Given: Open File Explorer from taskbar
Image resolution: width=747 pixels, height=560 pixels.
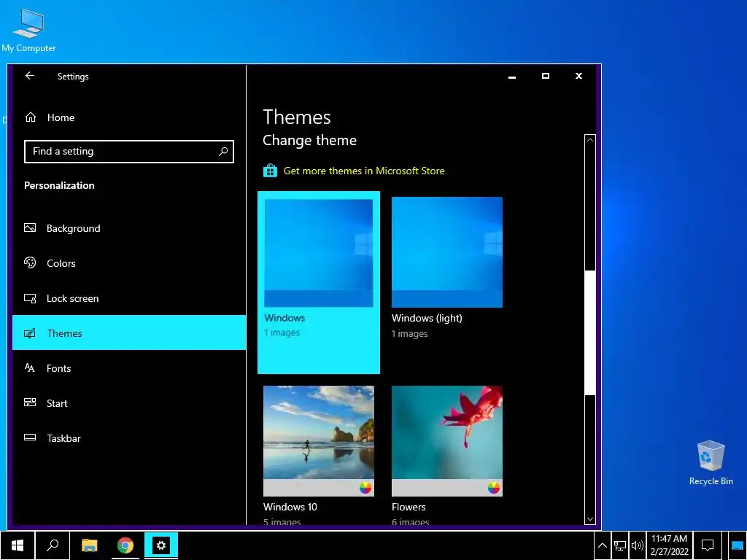Looking at the screenshot, I should coord(89,545).
